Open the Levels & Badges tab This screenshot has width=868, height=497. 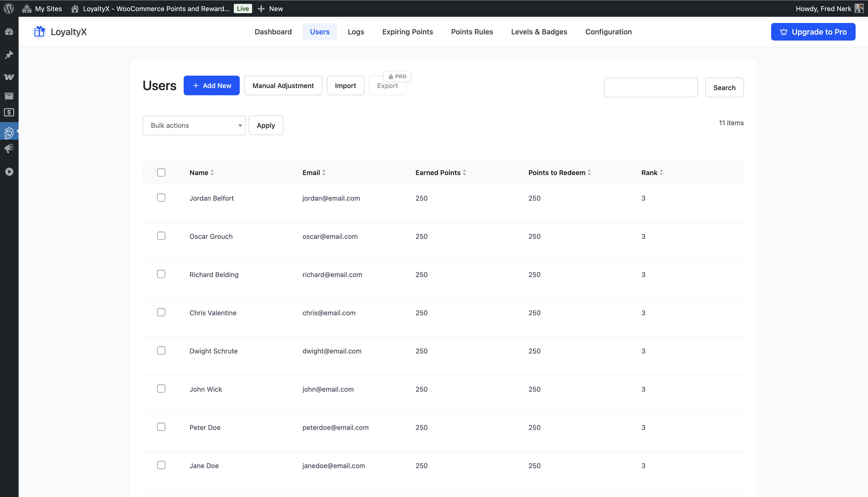click(539, 32)
